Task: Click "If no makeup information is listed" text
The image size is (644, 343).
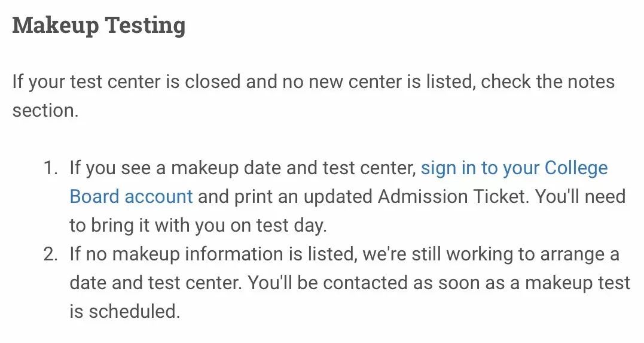Action: click(x=212, y=254)
